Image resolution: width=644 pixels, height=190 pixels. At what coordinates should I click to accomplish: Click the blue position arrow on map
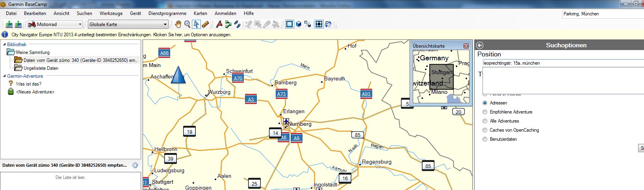178,75
